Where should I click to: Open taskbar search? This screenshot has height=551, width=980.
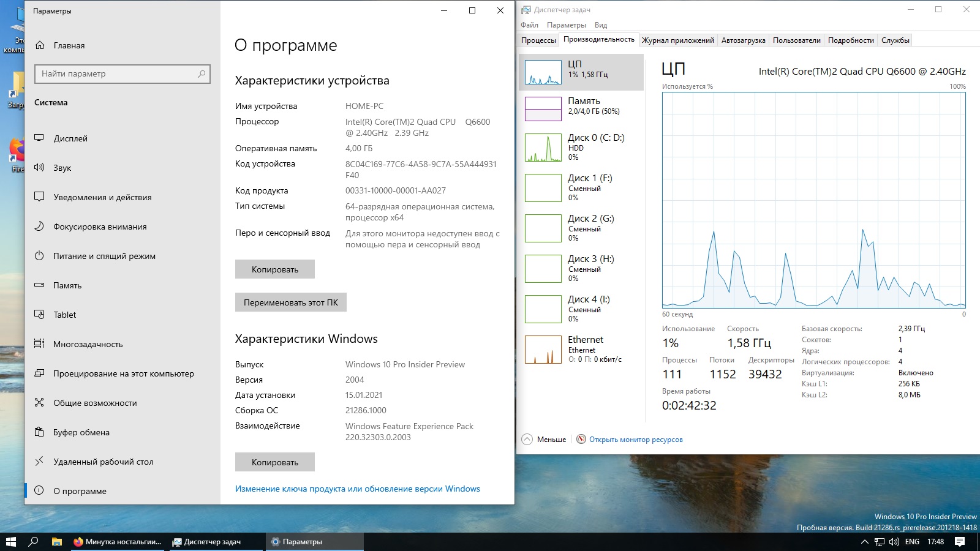point(34,542)
